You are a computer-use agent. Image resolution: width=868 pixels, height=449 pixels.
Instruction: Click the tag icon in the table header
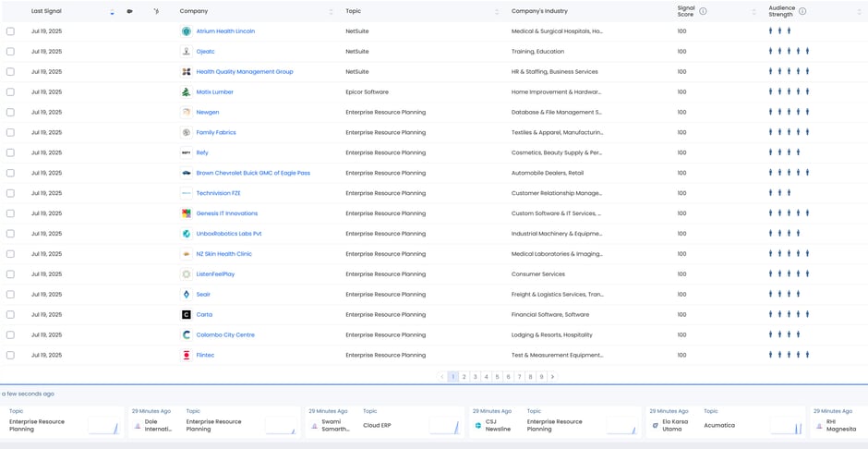(x=129, y=11)
